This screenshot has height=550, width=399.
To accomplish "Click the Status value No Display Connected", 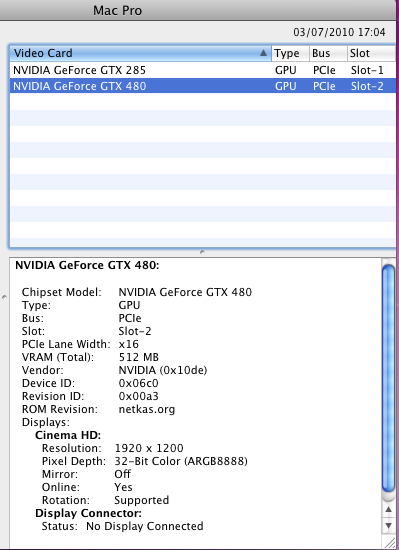I will click(x=144, y=526).
